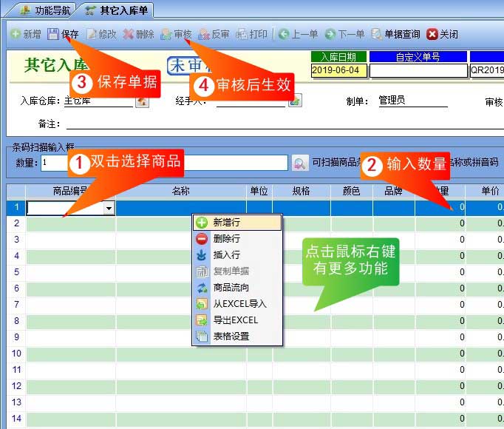Click the 自定义单号 input field
Image resolution: width=504 pixels, height=429 pixels.
point(418,70)
